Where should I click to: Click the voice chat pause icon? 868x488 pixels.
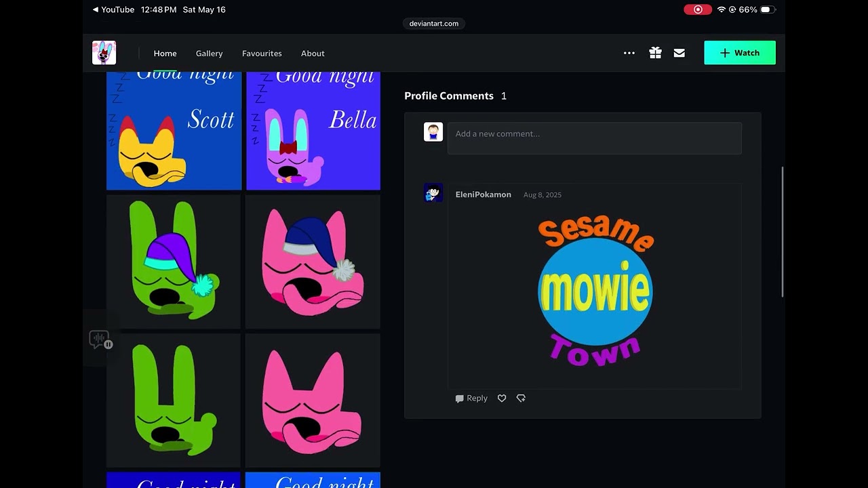pos(100,340)
